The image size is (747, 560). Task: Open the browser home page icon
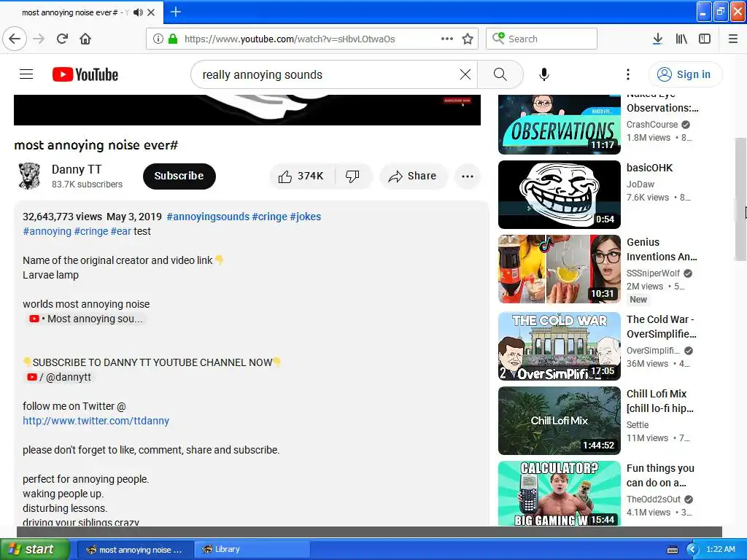[85, 39]
